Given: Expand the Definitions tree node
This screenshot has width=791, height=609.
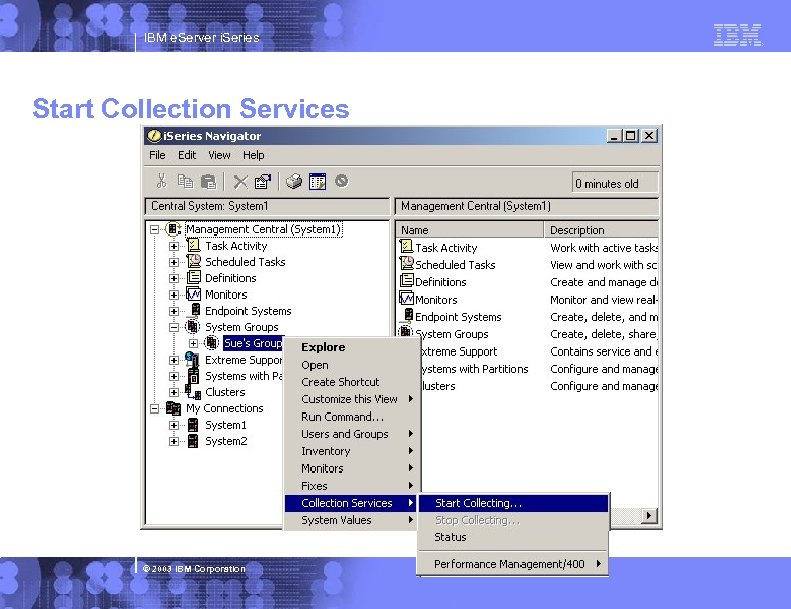Looking at the screenshot, I should (174, 279).
